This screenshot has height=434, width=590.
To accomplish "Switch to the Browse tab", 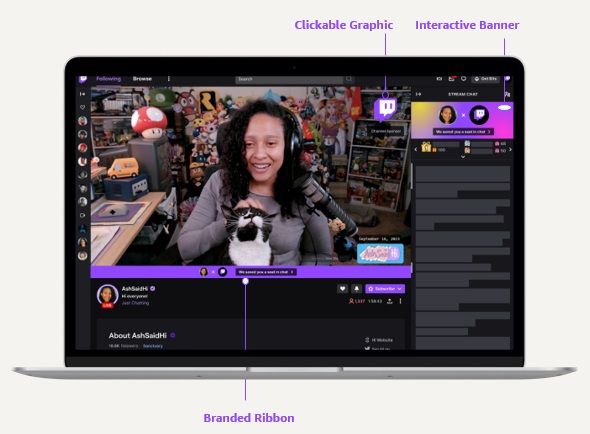I will (142, 79).
